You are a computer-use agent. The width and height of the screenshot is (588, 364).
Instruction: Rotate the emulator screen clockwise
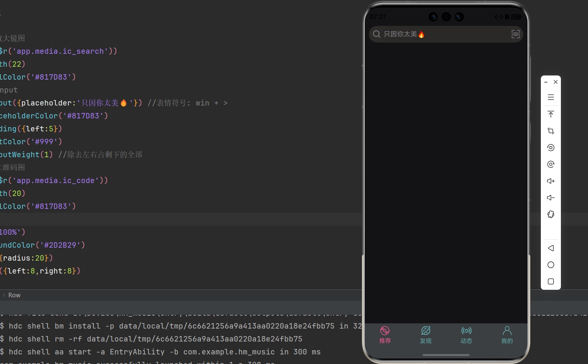550,164
